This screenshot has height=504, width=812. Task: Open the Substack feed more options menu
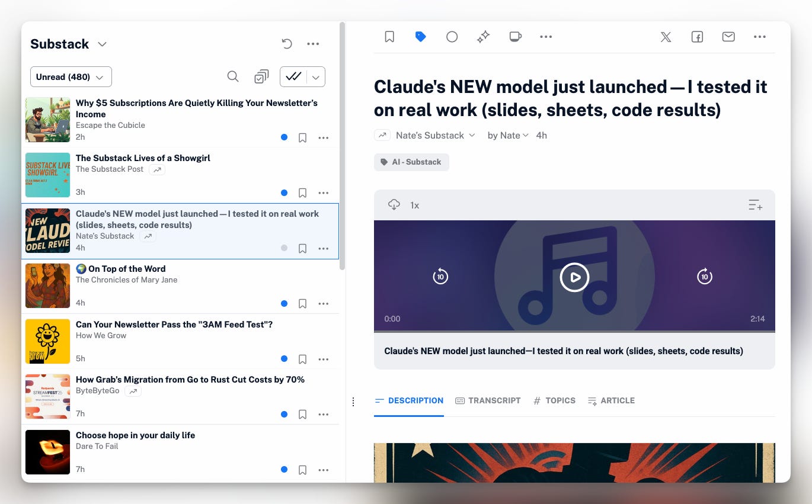click(x=313, y=44)
